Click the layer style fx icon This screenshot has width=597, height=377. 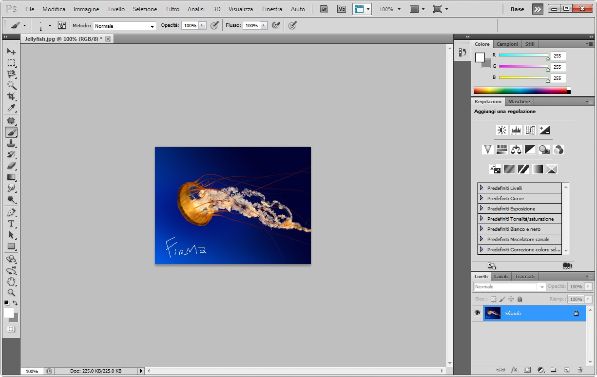514,370
